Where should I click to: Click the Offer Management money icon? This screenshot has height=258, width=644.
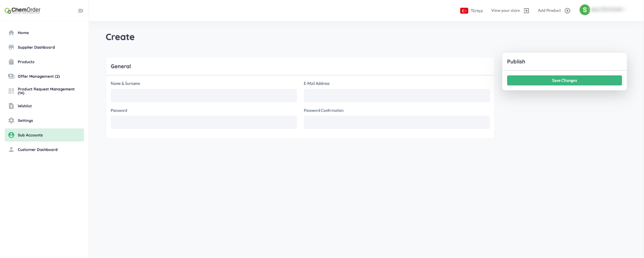11,76
